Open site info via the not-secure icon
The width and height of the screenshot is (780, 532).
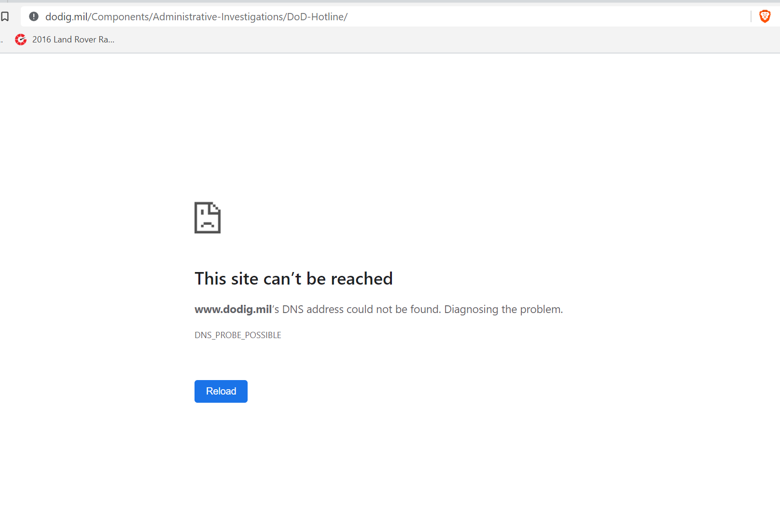34,17
